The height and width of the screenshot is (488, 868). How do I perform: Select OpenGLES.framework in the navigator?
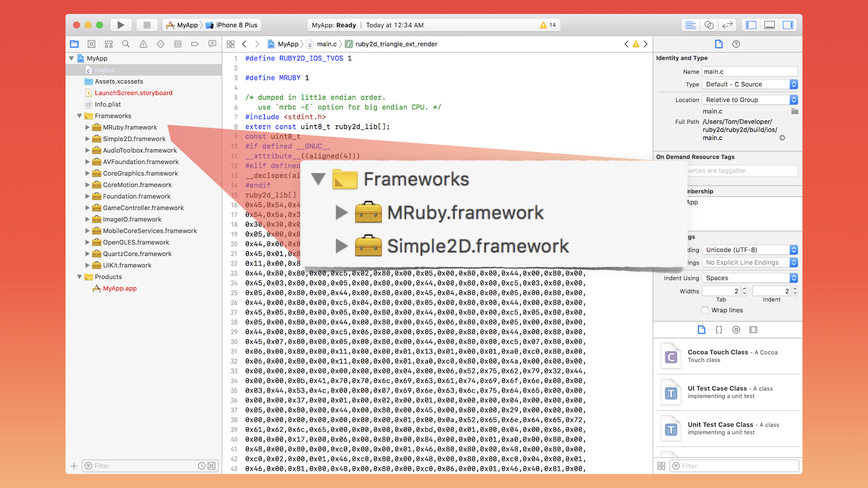(136, 242)
